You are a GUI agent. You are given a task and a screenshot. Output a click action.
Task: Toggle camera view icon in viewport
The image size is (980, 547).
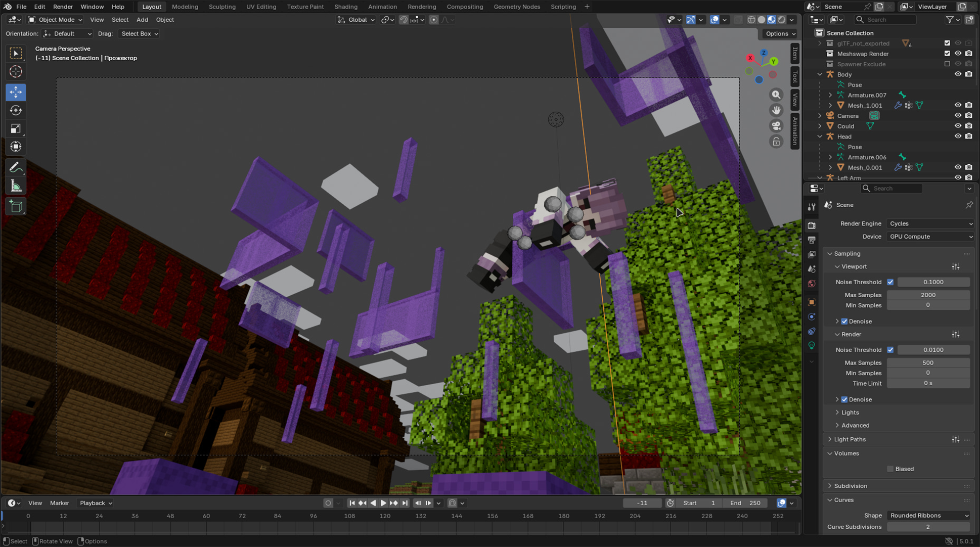[776, 126]
